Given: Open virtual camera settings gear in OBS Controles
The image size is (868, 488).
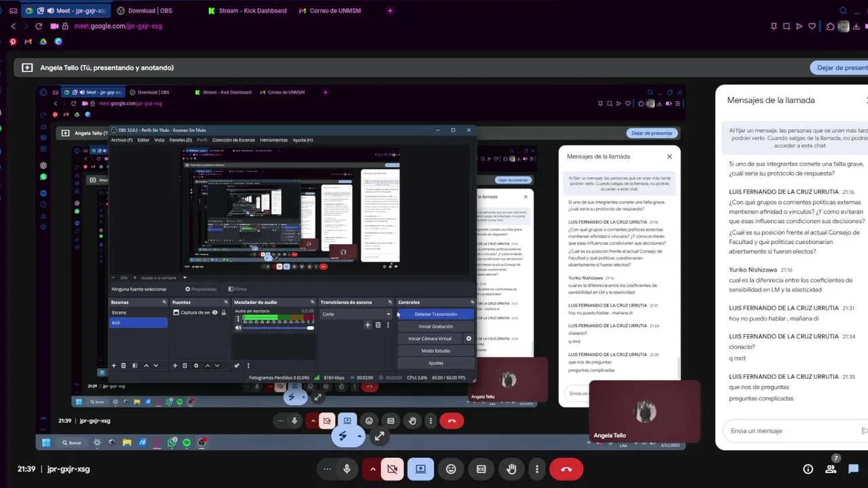Looking at the screenshot, I should [469, 338].
